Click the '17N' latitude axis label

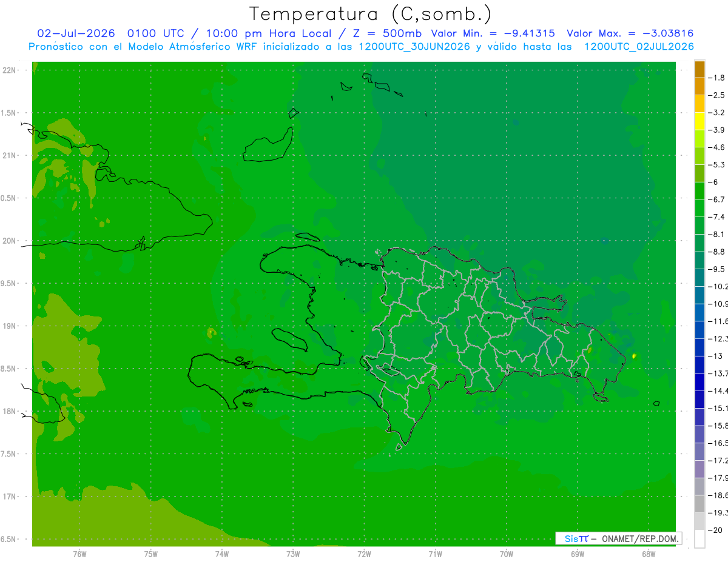point(8,497)
